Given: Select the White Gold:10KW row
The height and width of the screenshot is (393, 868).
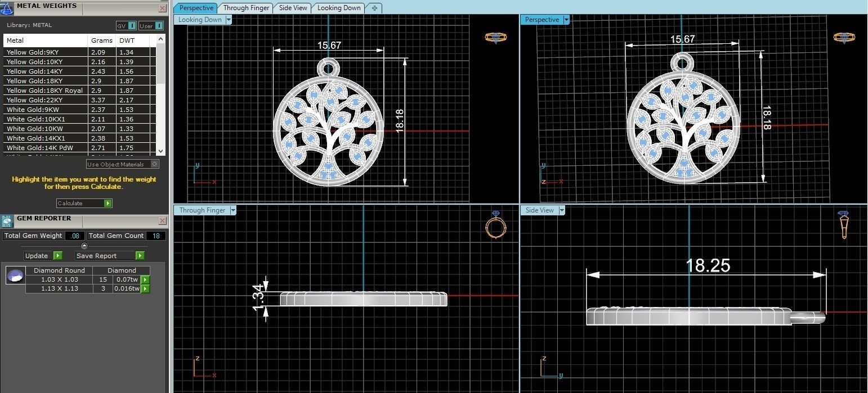Looking at the screenshot, I should pyautogui.click(x=79, y=129).
